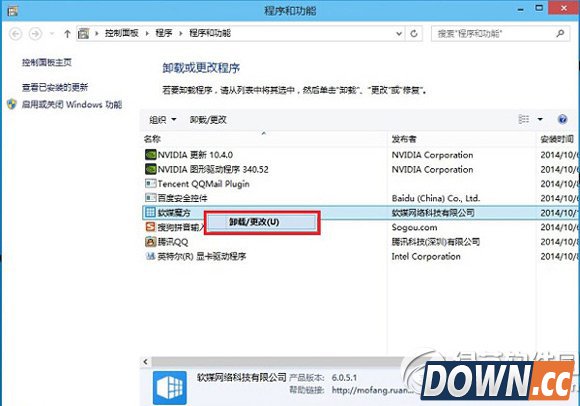Open http://mofang.ruan... help link
Viewport: 580px width, 406px height.
[372, 390]
